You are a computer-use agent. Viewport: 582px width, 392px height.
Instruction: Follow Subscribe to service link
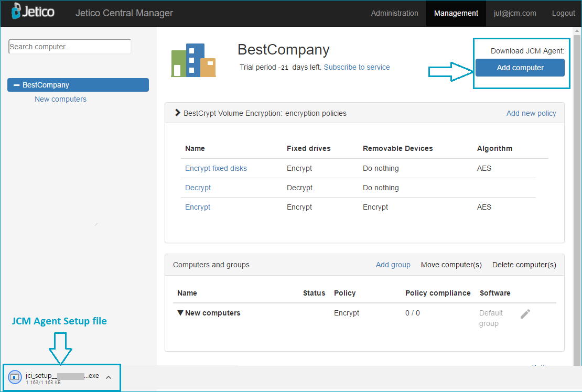click(357, 67)
